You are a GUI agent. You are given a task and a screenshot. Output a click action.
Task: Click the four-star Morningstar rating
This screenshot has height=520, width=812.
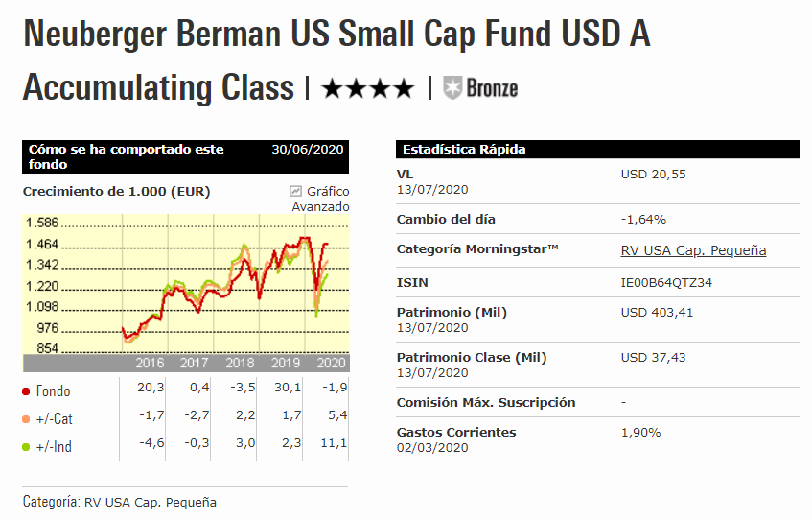pos(368,89)
